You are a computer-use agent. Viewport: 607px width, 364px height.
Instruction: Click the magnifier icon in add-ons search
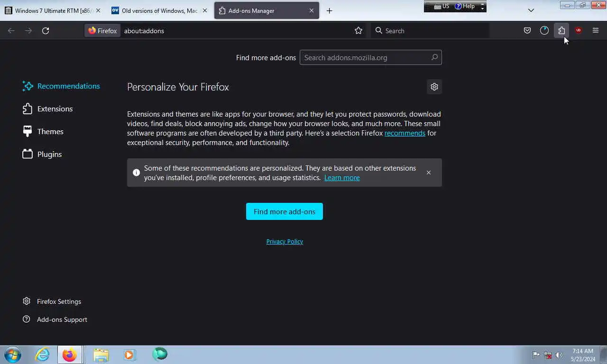coord(434,57)
